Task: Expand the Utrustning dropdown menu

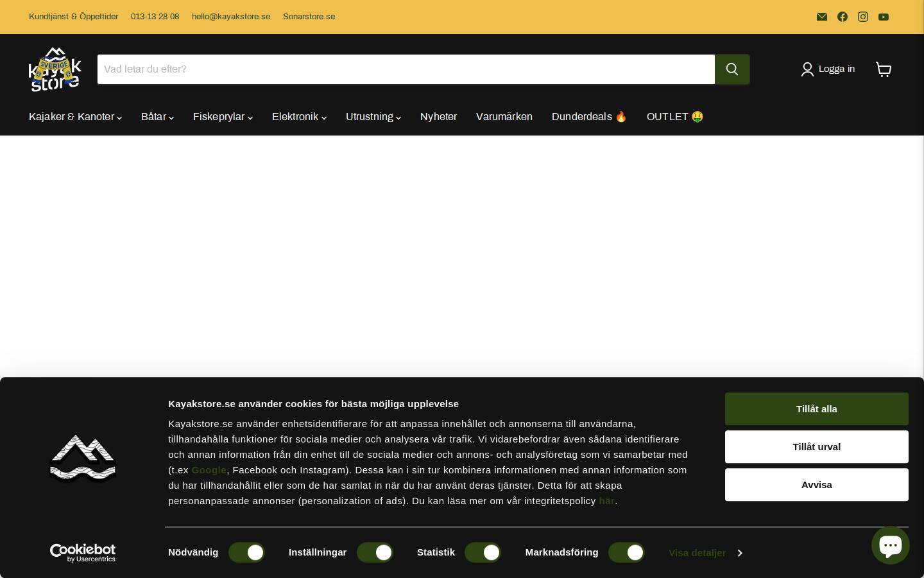Action: 373,117
